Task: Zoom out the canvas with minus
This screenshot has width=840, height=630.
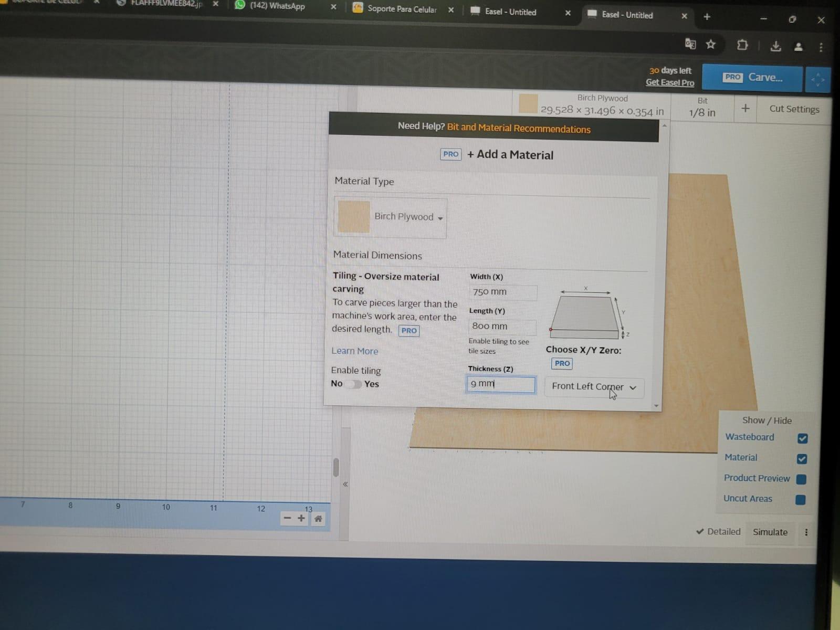Action: (x=287, y=518)
